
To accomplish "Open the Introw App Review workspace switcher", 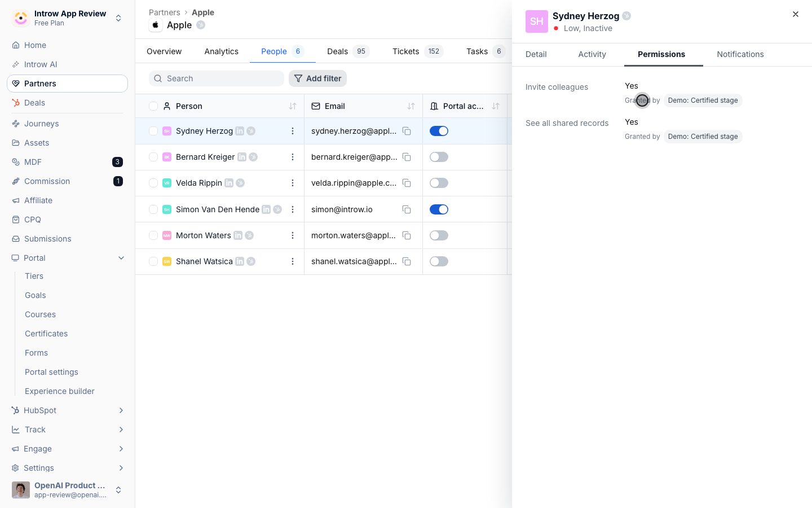I will (67, 18).
